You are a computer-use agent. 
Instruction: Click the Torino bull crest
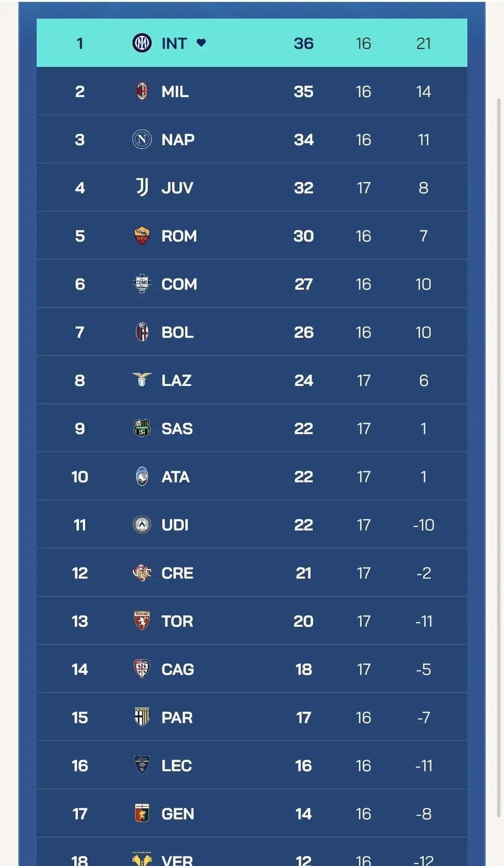point(142,621)
